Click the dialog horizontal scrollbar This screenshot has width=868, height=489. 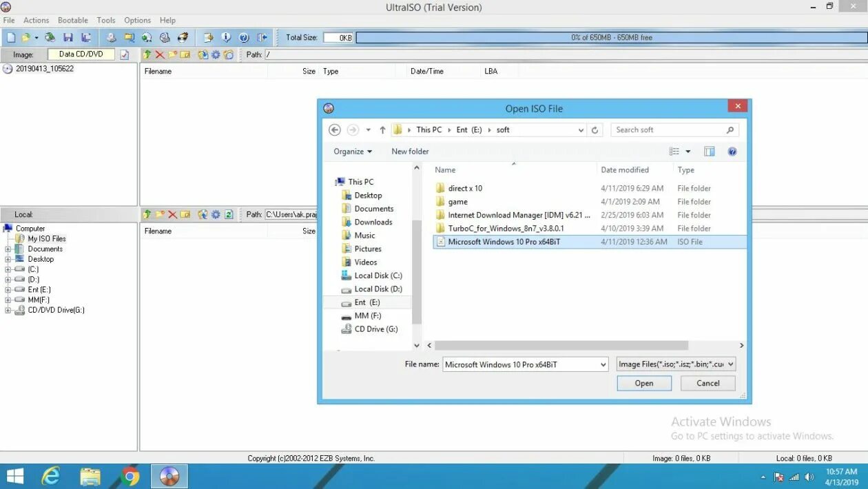(x=561, y=346)
